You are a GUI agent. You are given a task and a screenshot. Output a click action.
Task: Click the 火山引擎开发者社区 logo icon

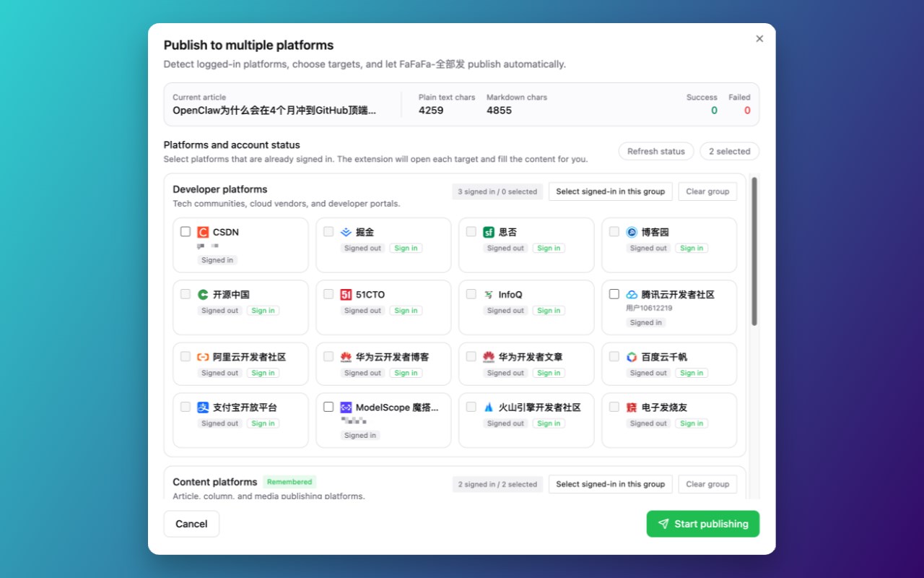[489, 407]
